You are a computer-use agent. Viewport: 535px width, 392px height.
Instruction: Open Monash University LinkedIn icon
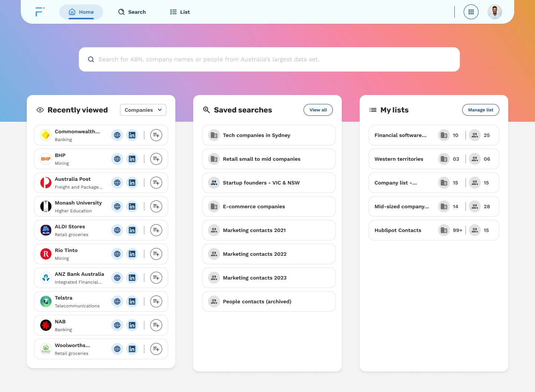click(132, 206)
